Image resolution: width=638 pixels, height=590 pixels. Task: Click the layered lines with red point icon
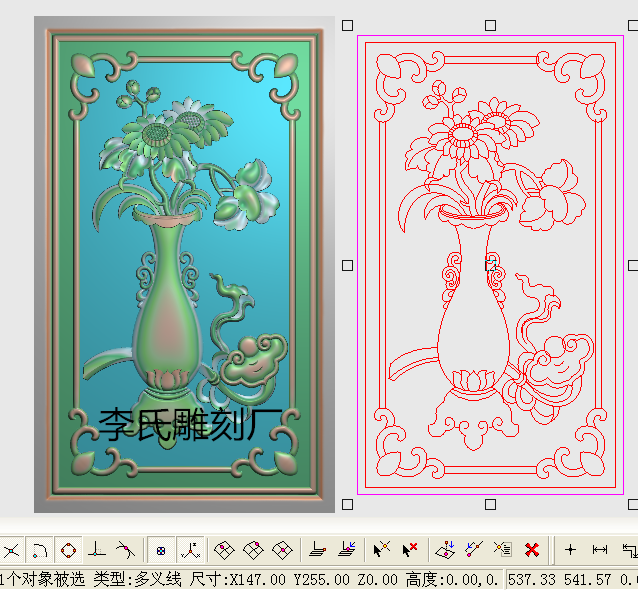click(x=317, y=550)
